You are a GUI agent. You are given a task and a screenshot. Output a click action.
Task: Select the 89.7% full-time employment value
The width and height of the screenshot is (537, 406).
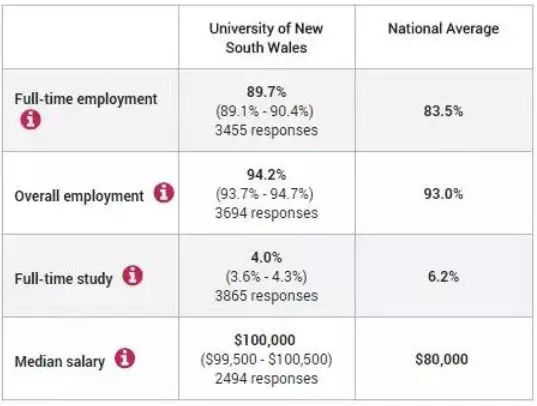(x=266, y=92)
